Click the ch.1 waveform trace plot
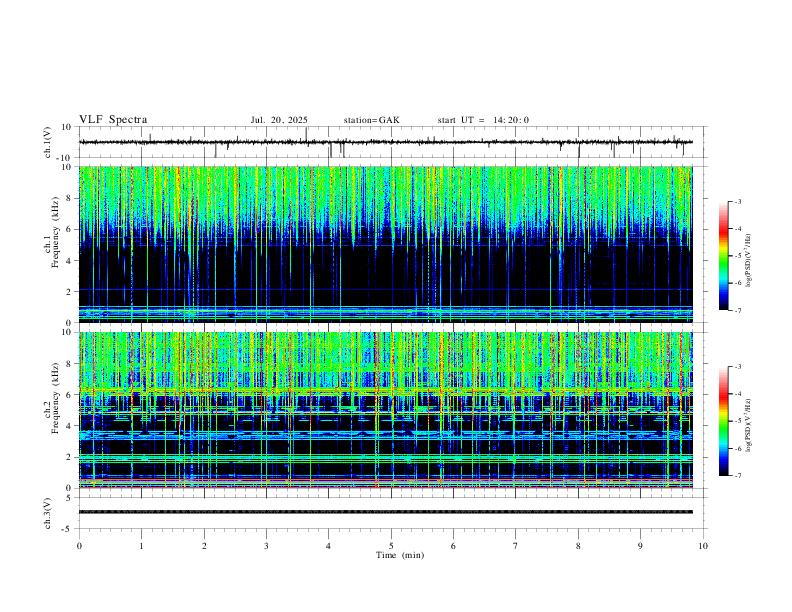The image size is (792, 612). 385,142
